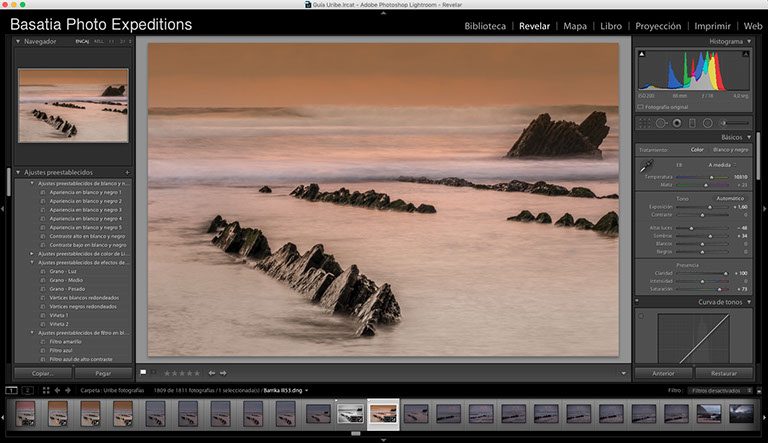
Task: Switch to the Biblioteca module
Action: (485, 26)
